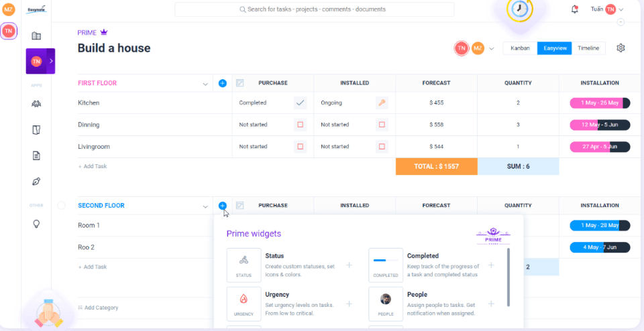Toggle Kitchen purchase completed checkmark
Image resolution: width=644 pixels, height=331 pixels.
click(x=301, y=103)
